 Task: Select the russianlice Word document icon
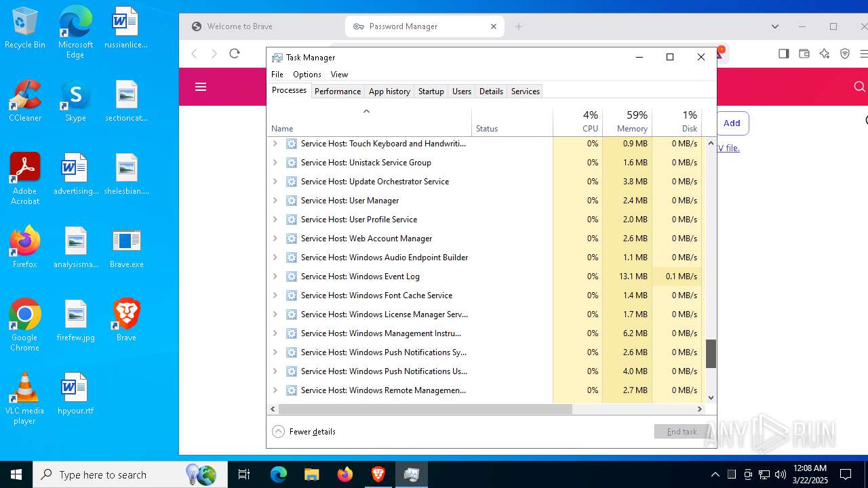tap(126, 28)
